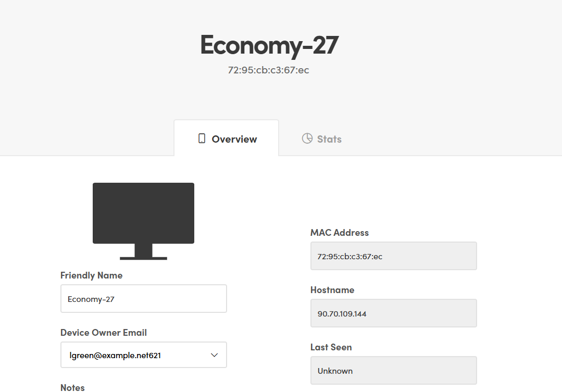Click the Hostname label

[332, 290]
